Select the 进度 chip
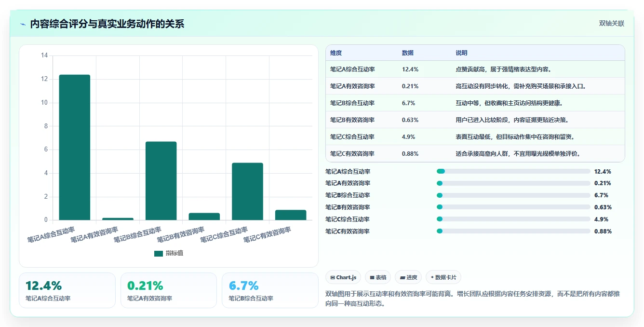 408,277
